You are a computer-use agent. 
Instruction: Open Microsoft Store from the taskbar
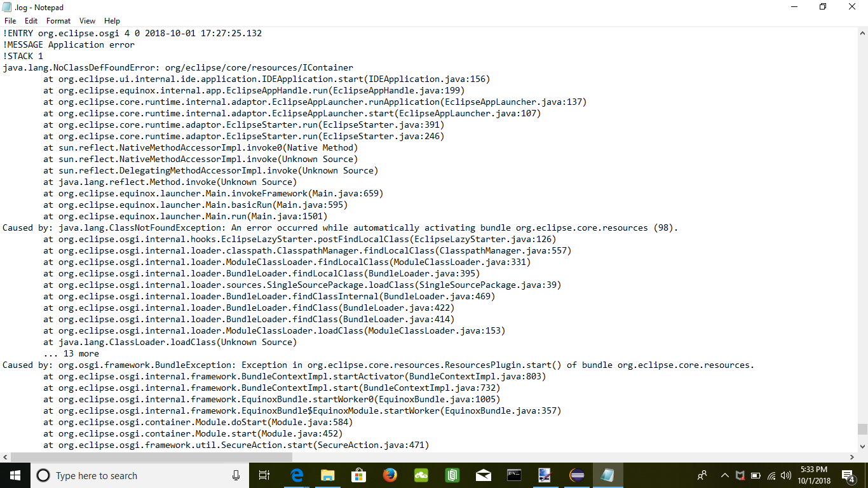pyautogui.click(x=359, y=475)
